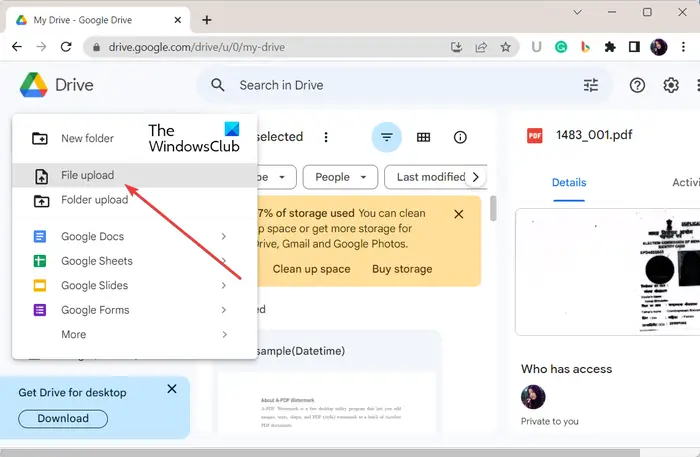700x457 pixels.
Task: Bookmark this page with star icon
Action: (x=507, y=47)
